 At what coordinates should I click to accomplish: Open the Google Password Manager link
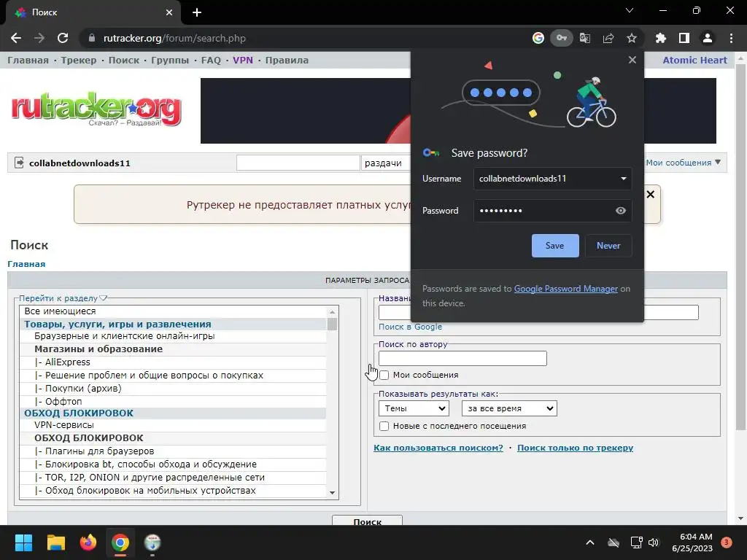tap(566, 289)
